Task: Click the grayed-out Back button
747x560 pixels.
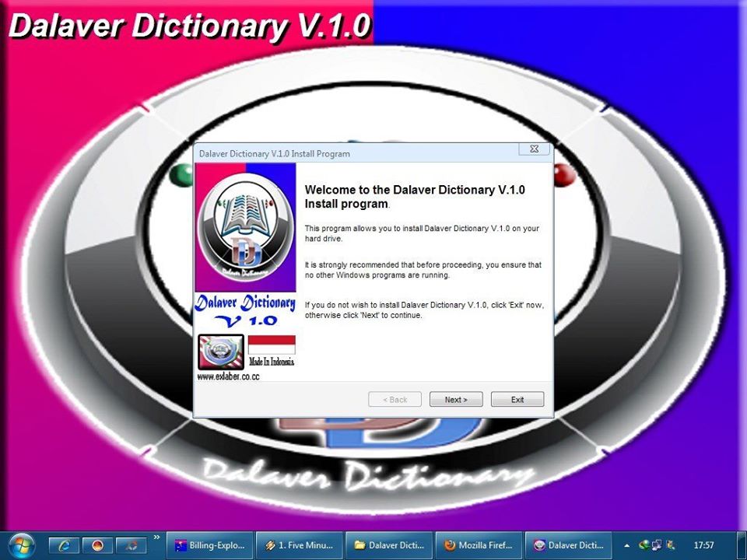Action: coord(395,400)
